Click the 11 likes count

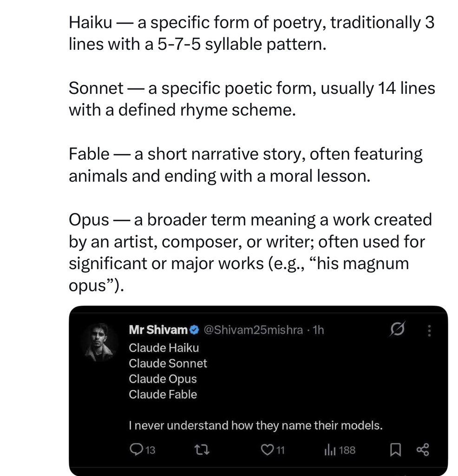pyautogui.click(x=281, y=450)
